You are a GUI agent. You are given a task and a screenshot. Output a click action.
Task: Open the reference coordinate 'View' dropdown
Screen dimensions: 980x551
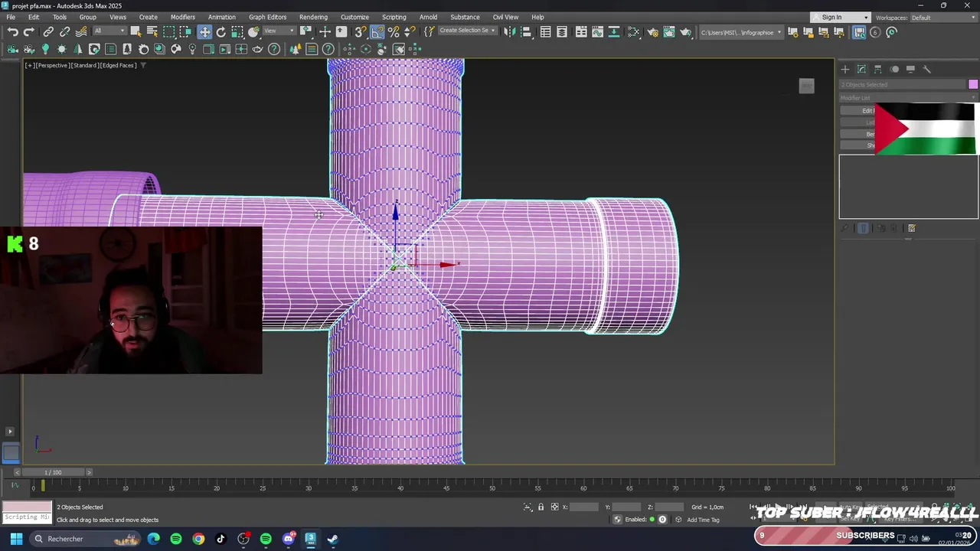point(280,31)
